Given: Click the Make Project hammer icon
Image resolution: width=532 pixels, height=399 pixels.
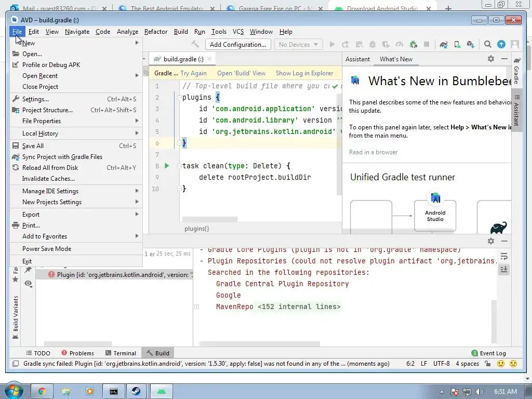Looking at the screenshot, I should tap(195, 44).
